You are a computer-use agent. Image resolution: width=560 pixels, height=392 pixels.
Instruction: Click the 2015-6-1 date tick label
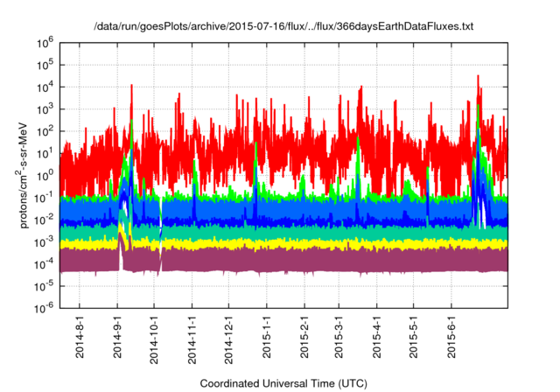click(451, 337)
